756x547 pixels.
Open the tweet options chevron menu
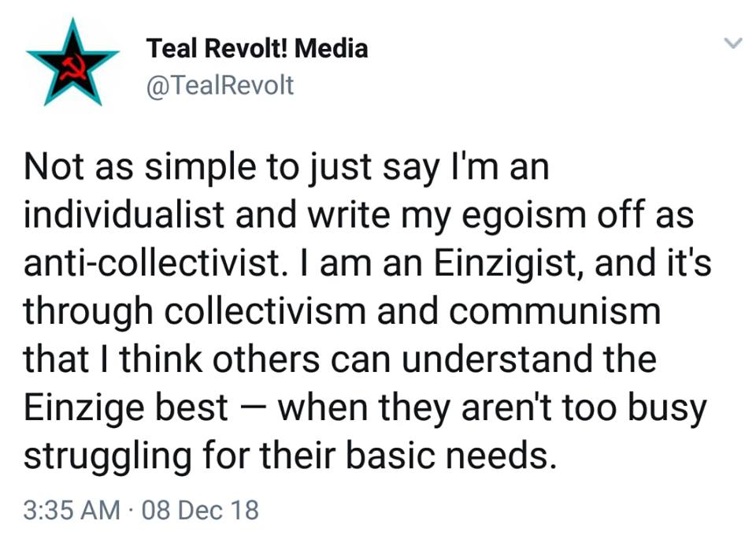732,44
